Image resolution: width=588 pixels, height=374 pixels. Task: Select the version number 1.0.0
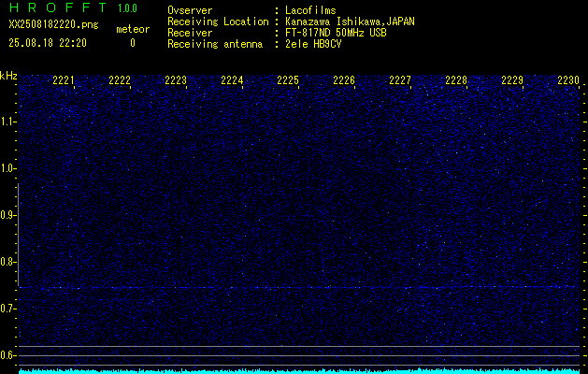coord(127,8)
